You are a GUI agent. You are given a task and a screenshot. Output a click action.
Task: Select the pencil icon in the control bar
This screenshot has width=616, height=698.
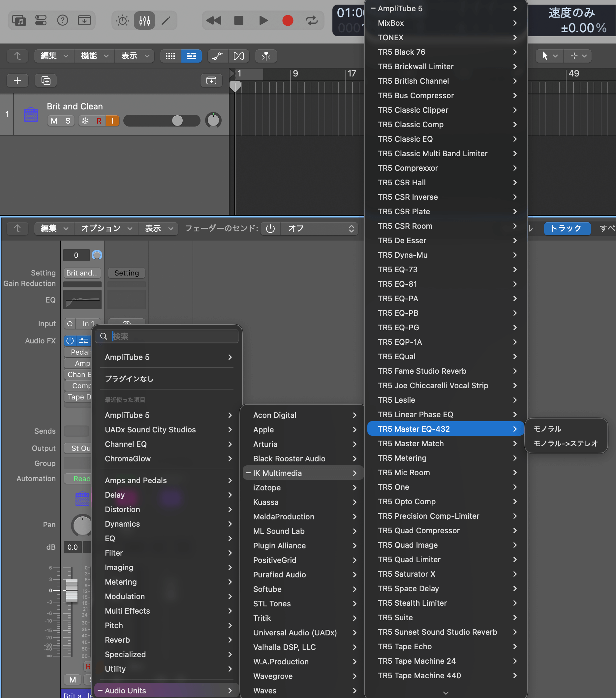(x=167, y=20)
